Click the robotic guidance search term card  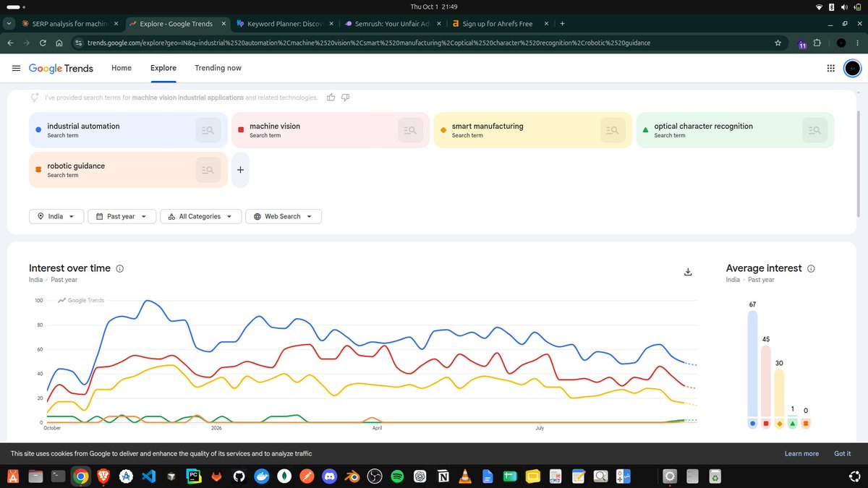(128, 170)
